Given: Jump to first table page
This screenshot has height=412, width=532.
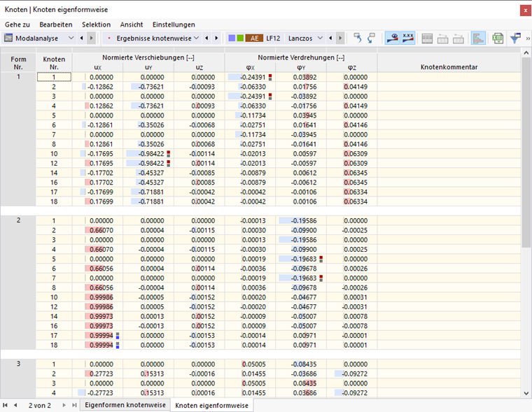Looking at the screenshot, I should [5, 405].
